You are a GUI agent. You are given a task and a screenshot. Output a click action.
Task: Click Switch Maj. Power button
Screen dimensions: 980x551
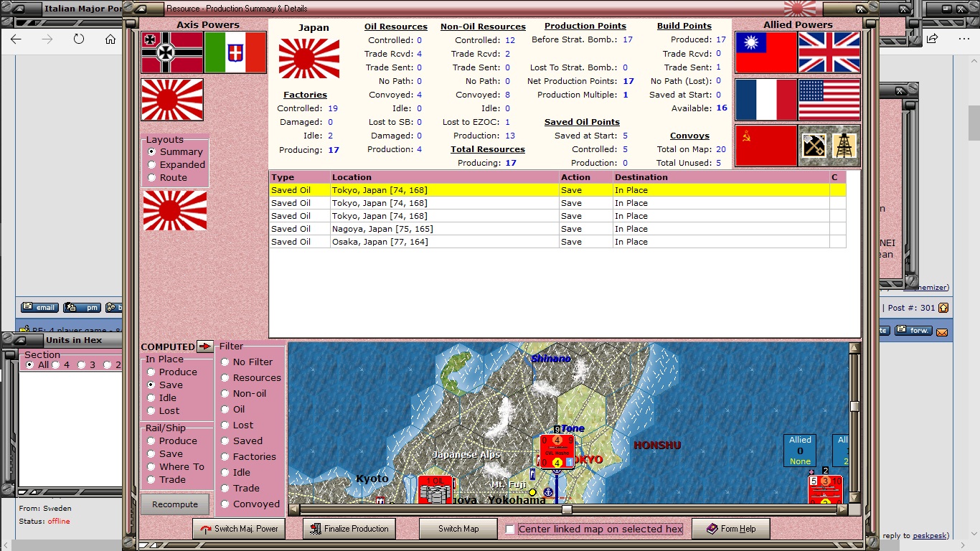pos(239,529)
